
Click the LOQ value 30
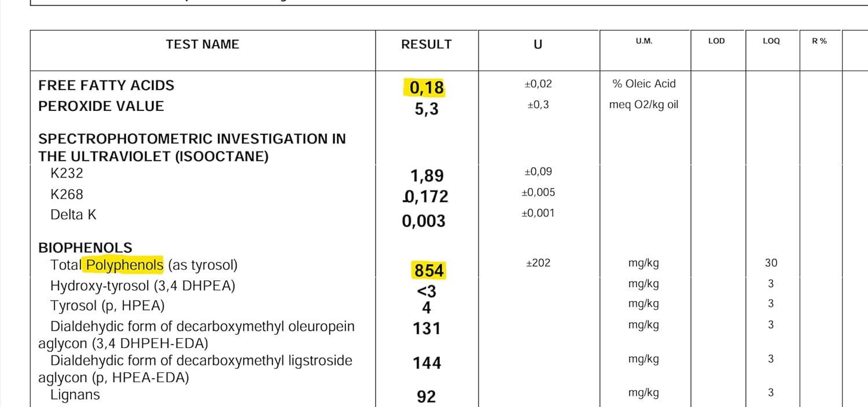tap(771, 263)
